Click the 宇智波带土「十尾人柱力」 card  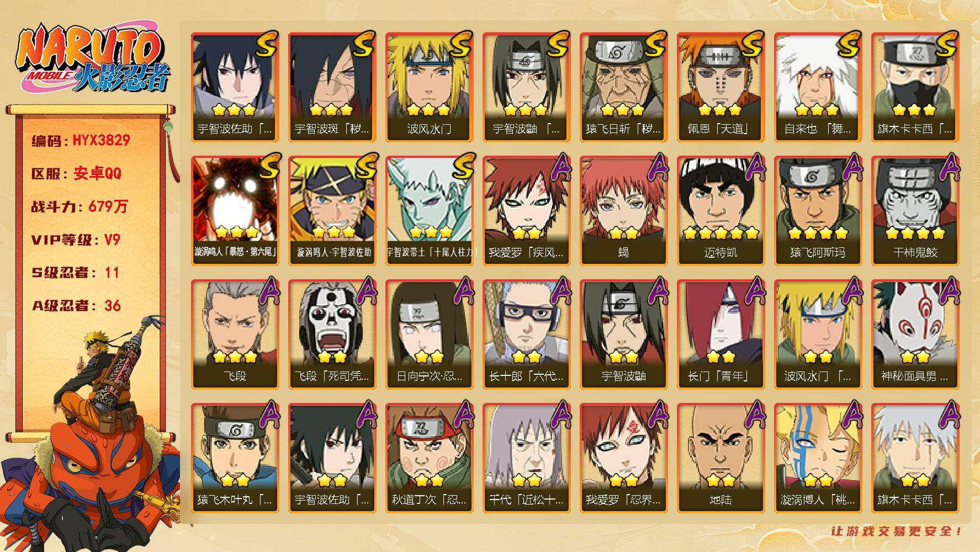pos(429,210)
